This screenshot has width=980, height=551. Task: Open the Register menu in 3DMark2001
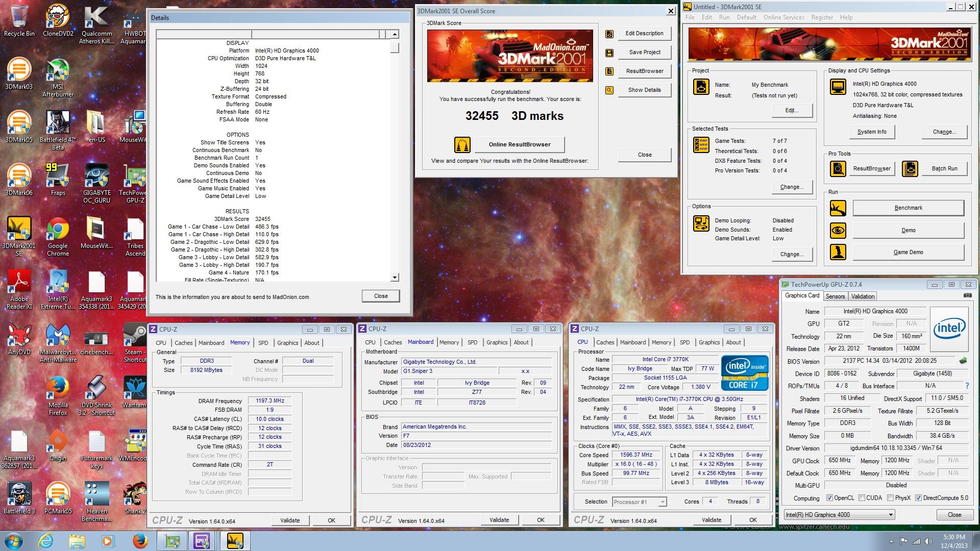(x=822, y=17)
